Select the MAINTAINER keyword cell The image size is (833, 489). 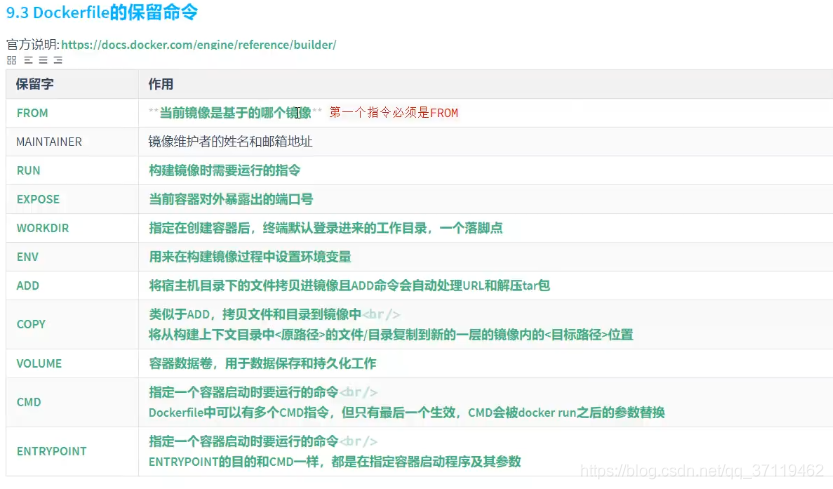[72, 141]
